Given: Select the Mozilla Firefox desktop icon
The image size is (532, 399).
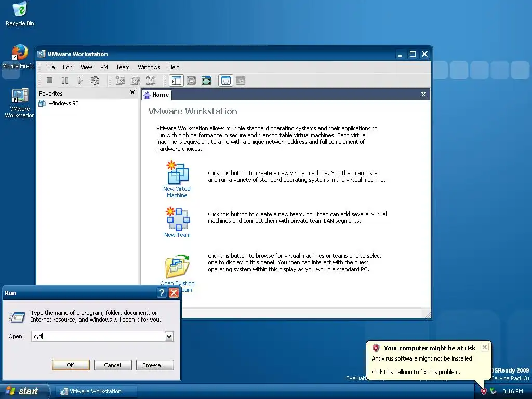Looking at the screenshot, I should click(19, 57).
